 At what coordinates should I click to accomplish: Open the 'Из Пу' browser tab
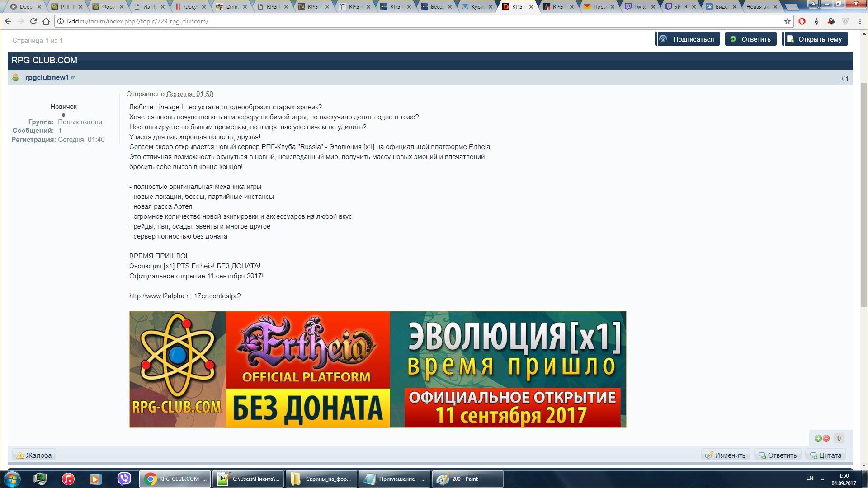click(150, 7)
